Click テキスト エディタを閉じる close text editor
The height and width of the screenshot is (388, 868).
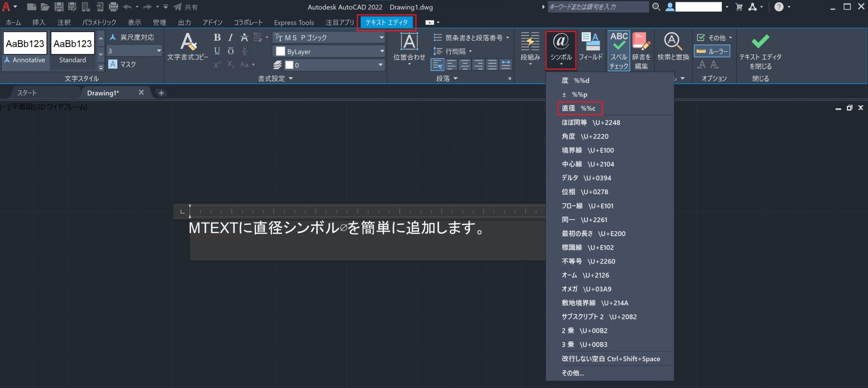coord(760,51)
